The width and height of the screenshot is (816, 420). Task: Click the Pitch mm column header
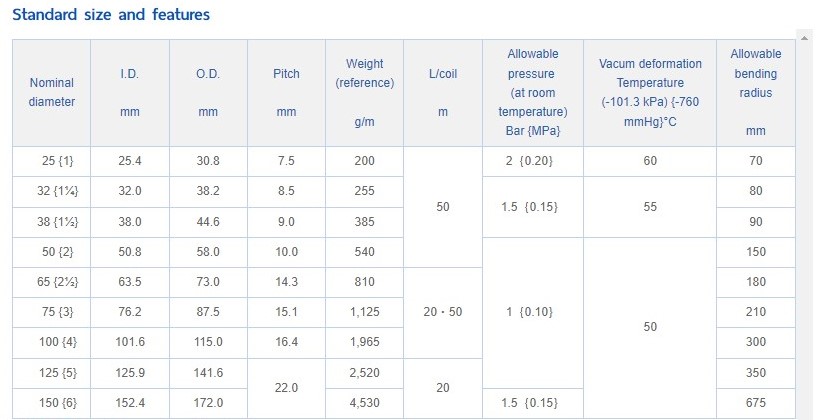286,93
